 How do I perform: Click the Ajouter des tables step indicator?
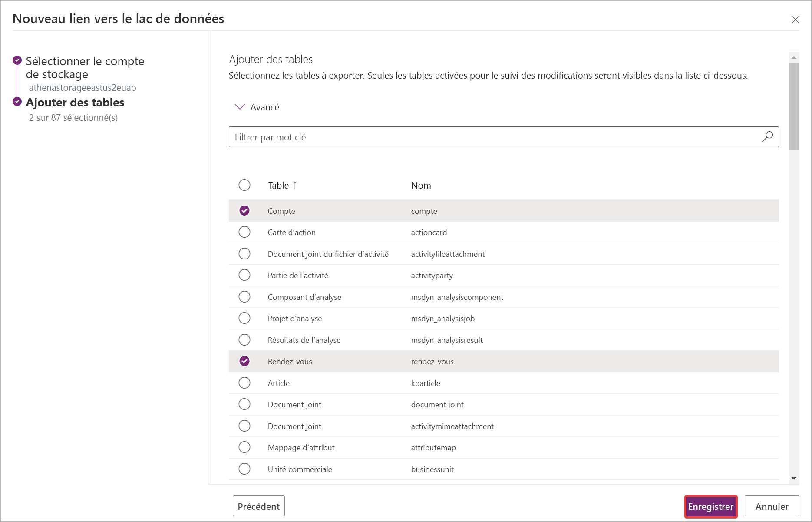point(17,102)
